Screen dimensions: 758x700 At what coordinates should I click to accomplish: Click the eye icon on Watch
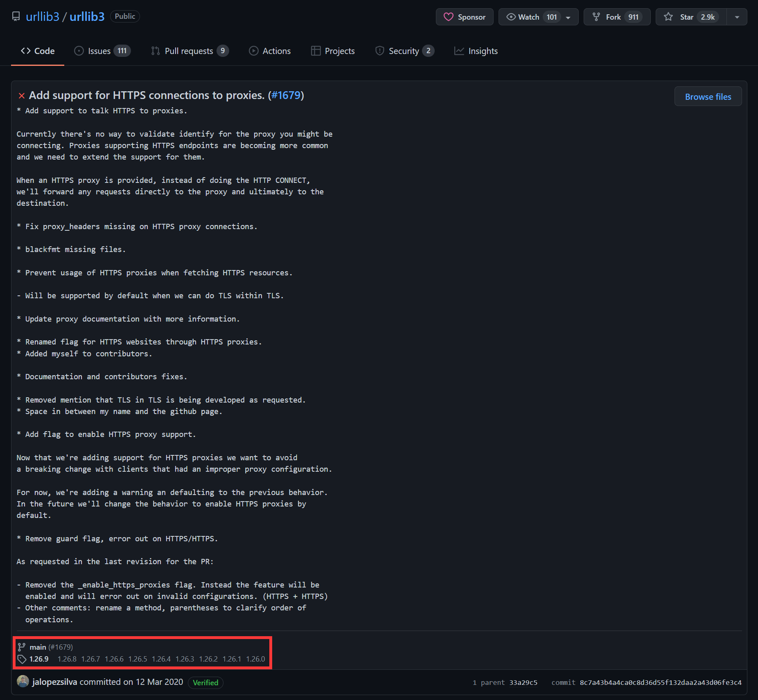tap(511, 17)
